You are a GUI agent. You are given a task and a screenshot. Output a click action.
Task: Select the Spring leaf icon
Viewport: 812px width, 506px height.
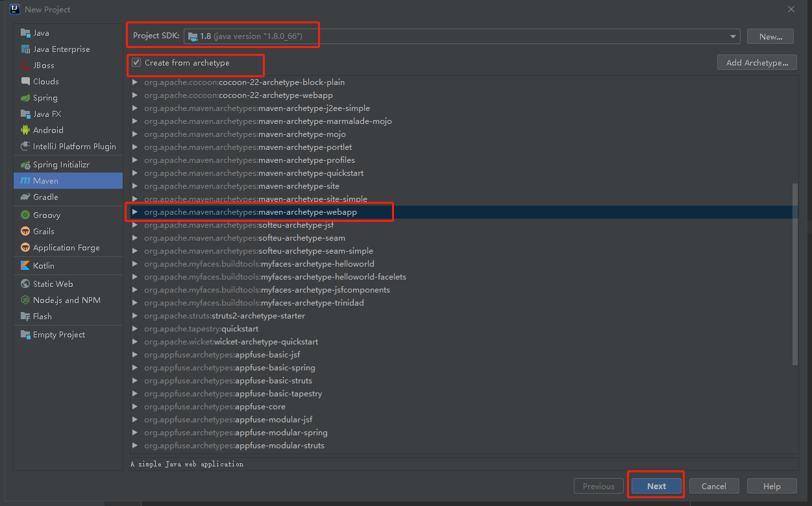point(25,98)
